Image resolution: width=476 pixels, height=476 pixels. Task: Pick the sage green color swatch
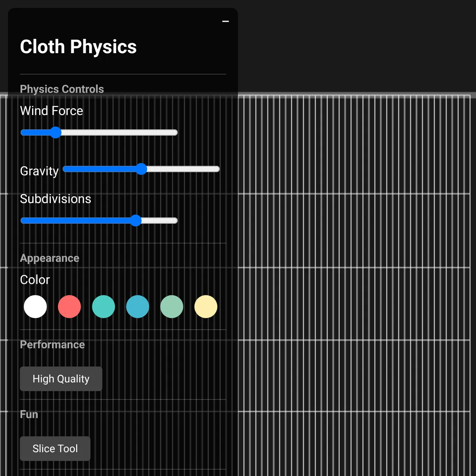pyautogui.click(x=172, y=307)
